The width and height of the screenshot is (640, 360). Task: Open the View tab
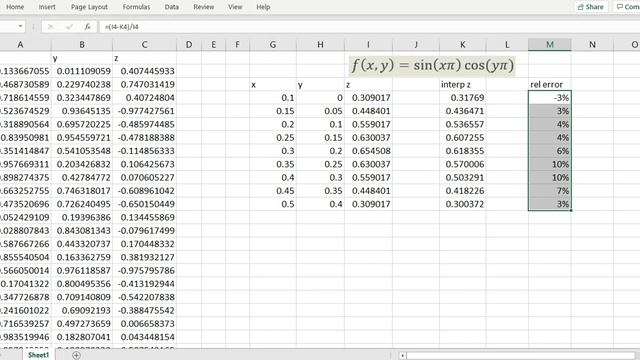point(235,7)
